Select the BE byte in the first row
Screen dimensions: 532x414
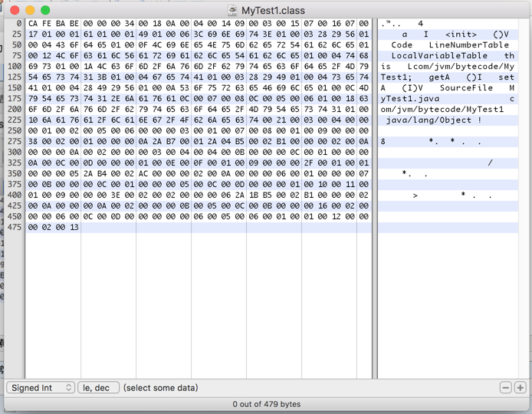click(74, 24)
